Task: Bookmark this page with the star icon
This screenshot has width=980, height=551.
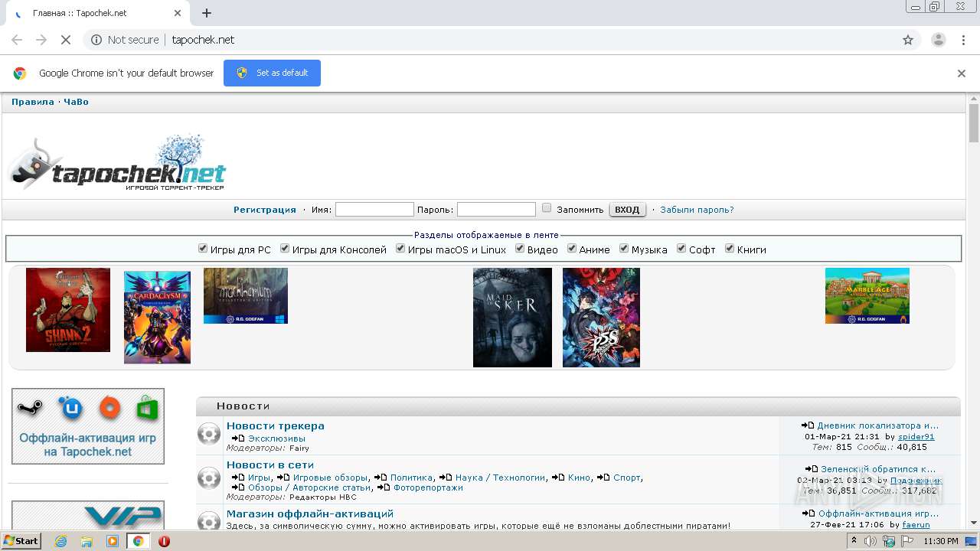Action: click(x=908, y=40)
